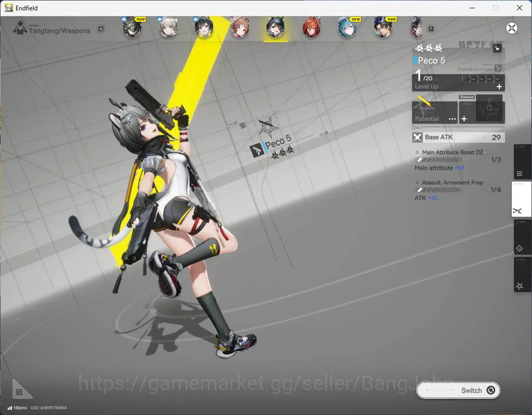Click the 186ms network signal indicator

coord(17,408)
